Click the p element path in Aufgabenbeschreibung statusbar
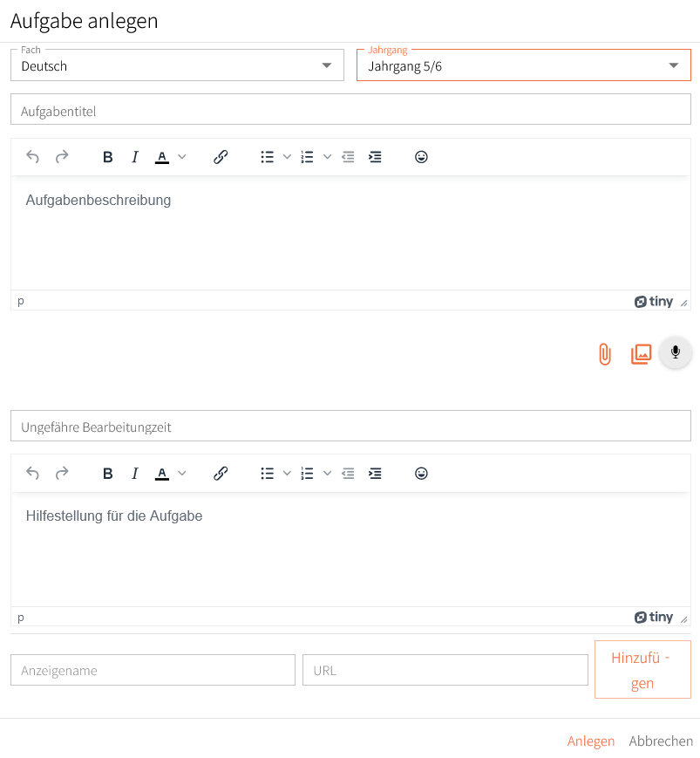 click(21, 301)
